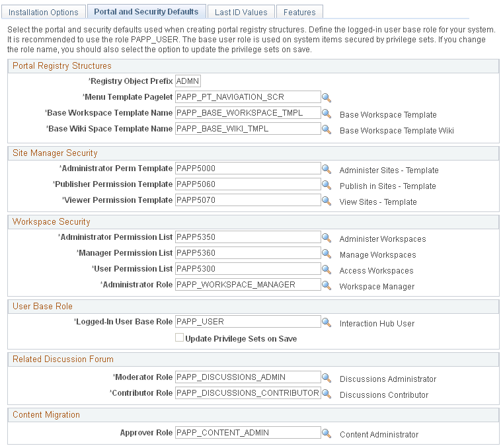Open the Logged-In User Base Role lookup
Image resolution: width=503 pixels, height=448 pixels.
click(327, 322)
